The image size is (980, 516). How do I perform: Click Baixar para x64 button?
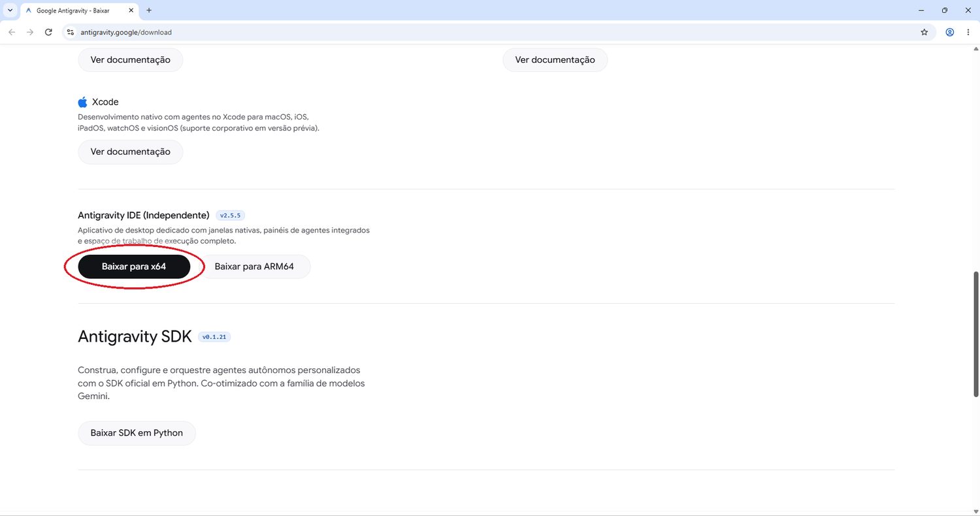click(134, 266)
